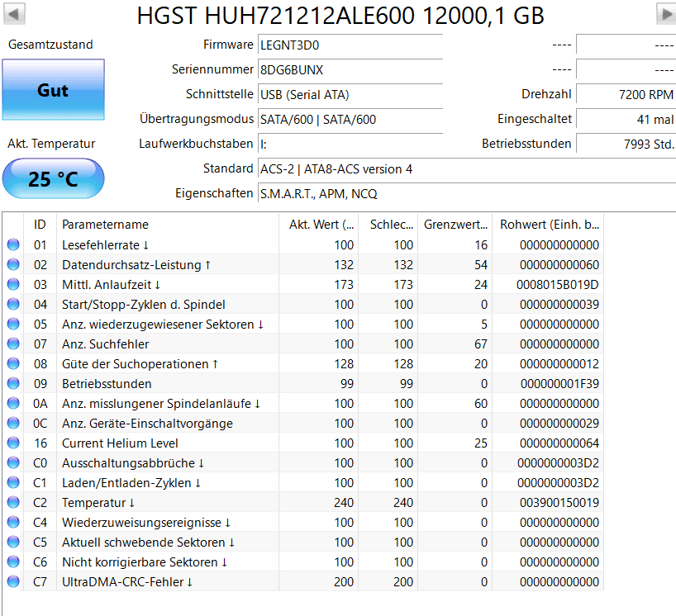Select the UltraDMA-CRC-Fehler parameter name
Viewport: 676px width, 616px height.
(127, 582)
